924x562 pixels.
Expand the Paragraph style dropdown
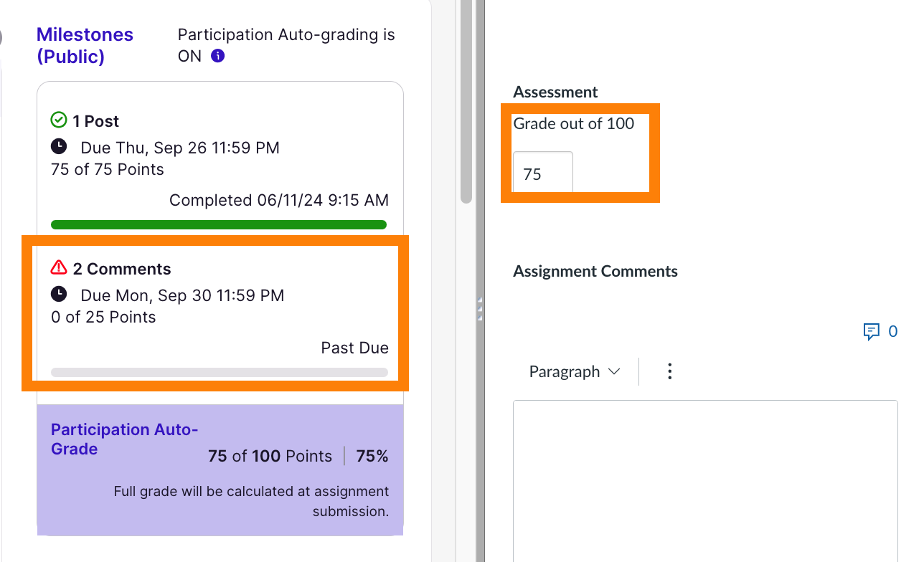[574, 371]
